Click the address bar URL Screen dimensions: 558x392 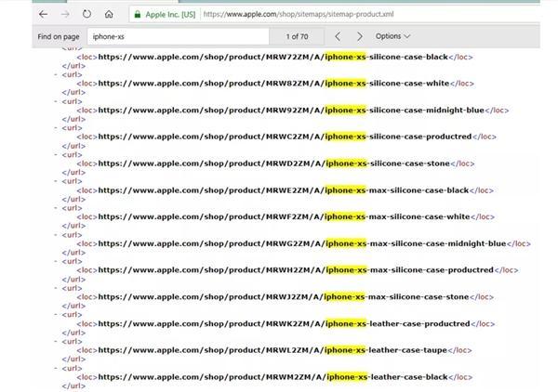pos(299,14)
